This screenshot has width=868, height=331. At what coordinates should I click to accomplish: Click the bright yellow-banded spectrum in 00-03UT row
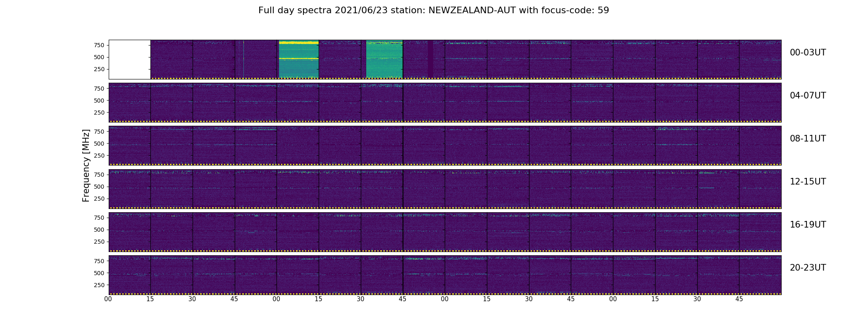coord(299,59)
